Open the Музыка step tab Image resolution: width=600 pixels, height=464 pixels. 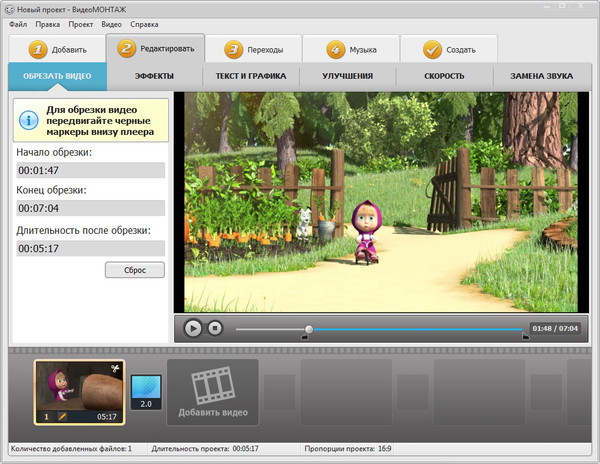tap(350, 49)
